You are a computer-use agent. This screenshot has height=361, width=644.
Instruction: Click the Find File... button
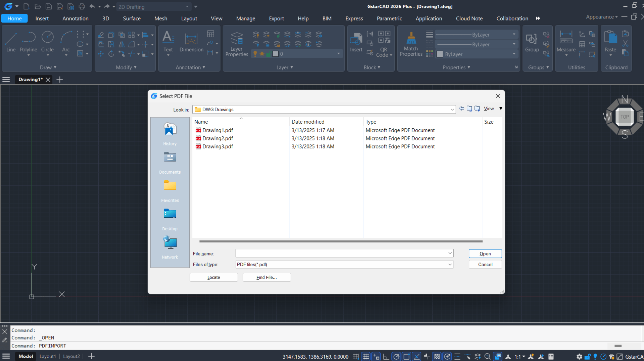tap(266, 277)
